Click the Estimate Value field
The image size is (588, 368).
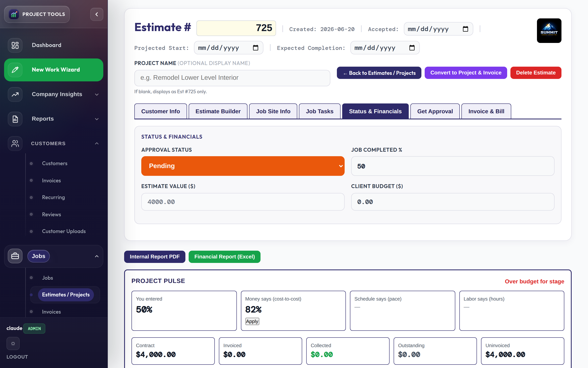(x=243, y=202)
